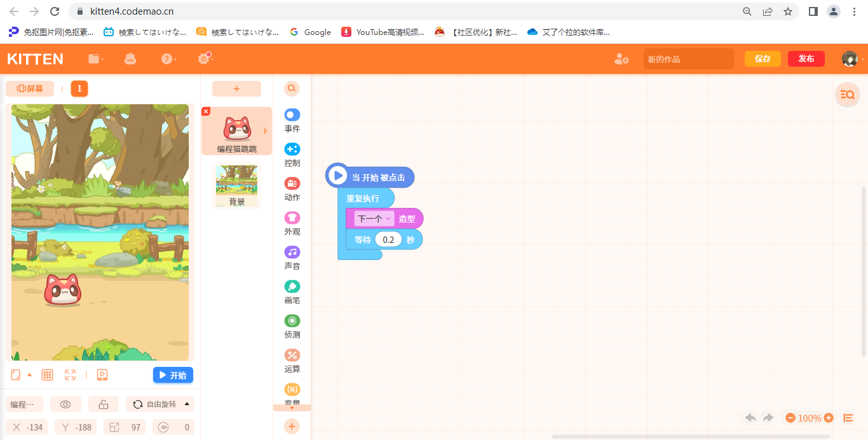Open the block search magnifier icon
The height and width of the screenshot is (440, 868).
[292, 88]
